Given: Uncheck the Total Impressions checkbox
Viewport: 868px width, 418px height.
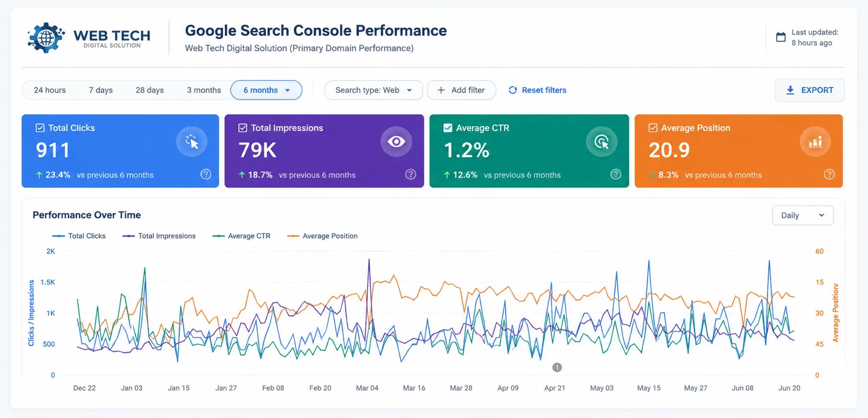Looking at the screenshot, I should [243, 128].
